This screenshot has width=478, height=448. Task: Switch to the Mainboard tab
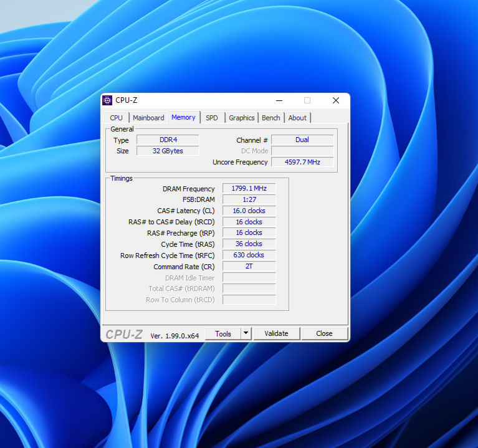click(148, 118)
